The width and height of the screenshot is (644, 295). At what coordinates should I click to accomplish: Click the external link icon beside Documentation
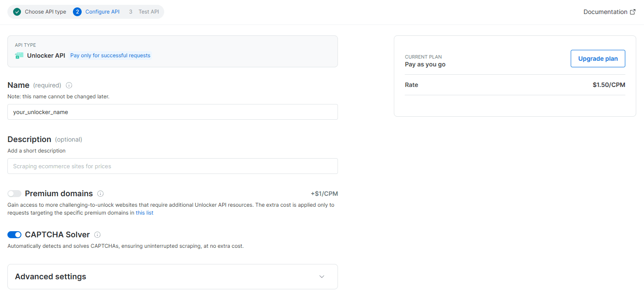click(x=633, y=11)
